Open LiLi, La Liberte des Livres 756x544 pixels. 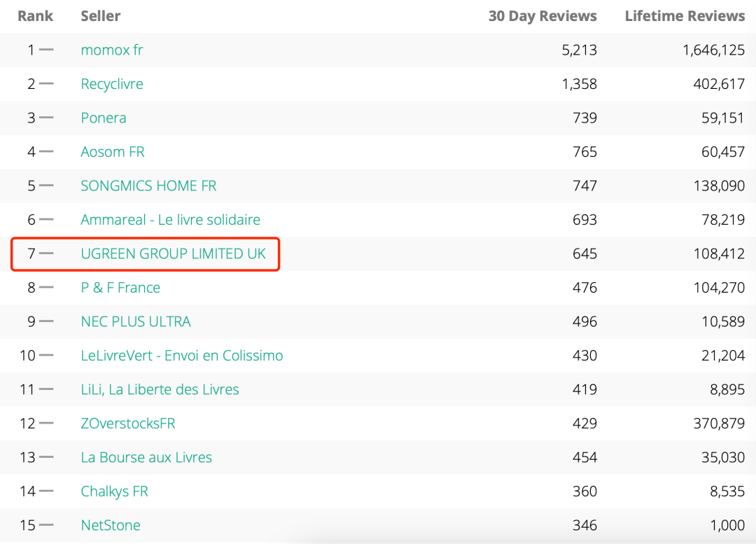(160, 389)
